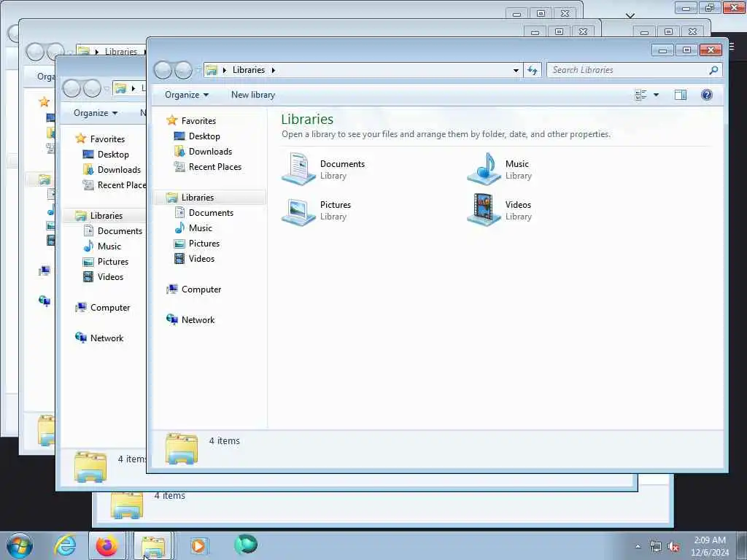Open the taskbar clock and date
The image size is (747, 560).
click(710, 546)
